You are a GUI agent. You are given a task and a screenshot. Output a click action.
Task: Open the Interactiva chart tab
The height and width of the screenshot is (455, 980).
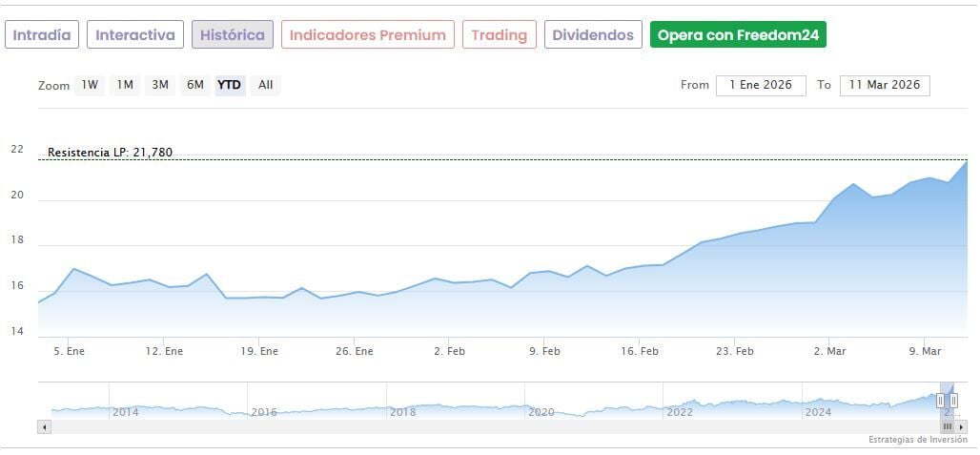(x=135, y=35)
